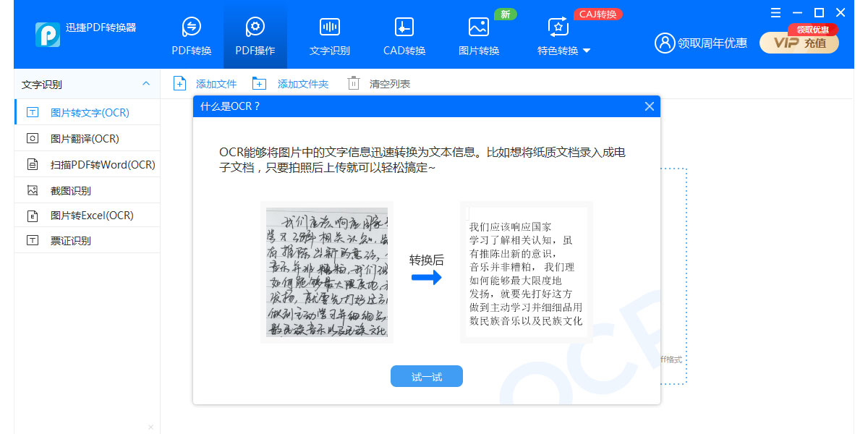
Task: Click the 什么是OCR？ dialog title
Action: coord(230,106)
